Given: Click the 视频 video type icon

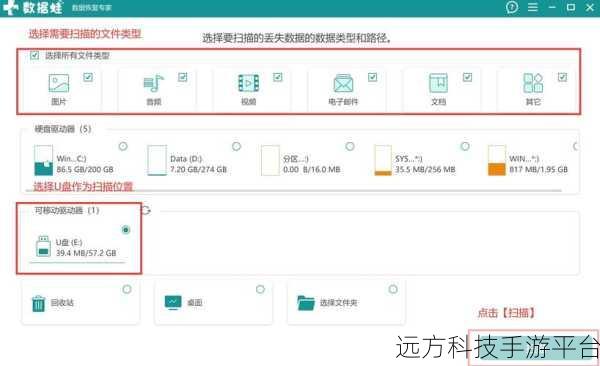Looking at the screenshot, I should pyautogui.click(x=248, y=83).
